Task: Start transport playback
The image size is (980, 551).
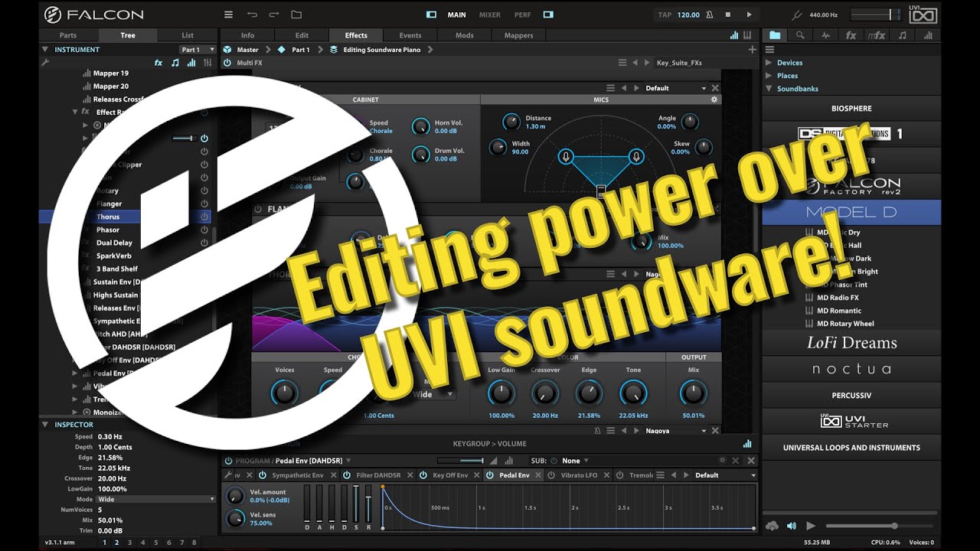Action: [749, 15]
